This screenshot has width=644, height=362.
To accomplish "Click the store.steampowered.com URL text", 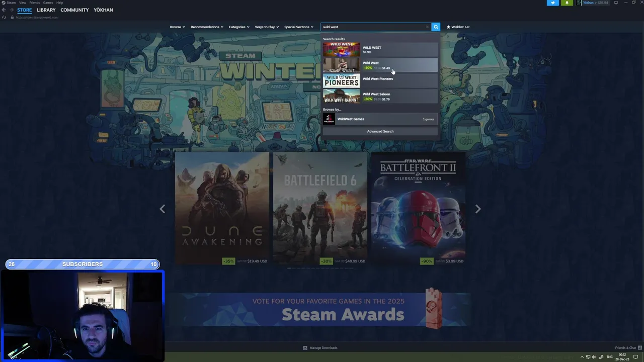I will click(x=37, y=17).
